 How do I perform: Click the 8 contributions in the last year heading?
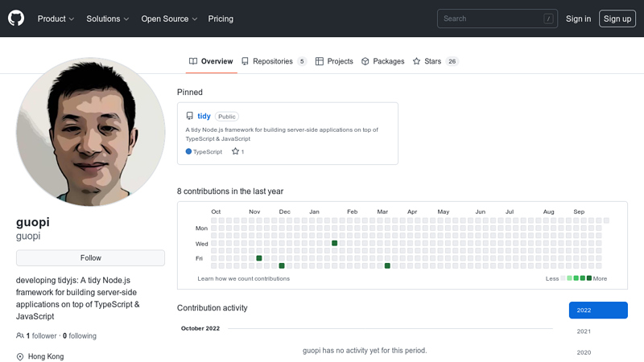coord(230,191)
